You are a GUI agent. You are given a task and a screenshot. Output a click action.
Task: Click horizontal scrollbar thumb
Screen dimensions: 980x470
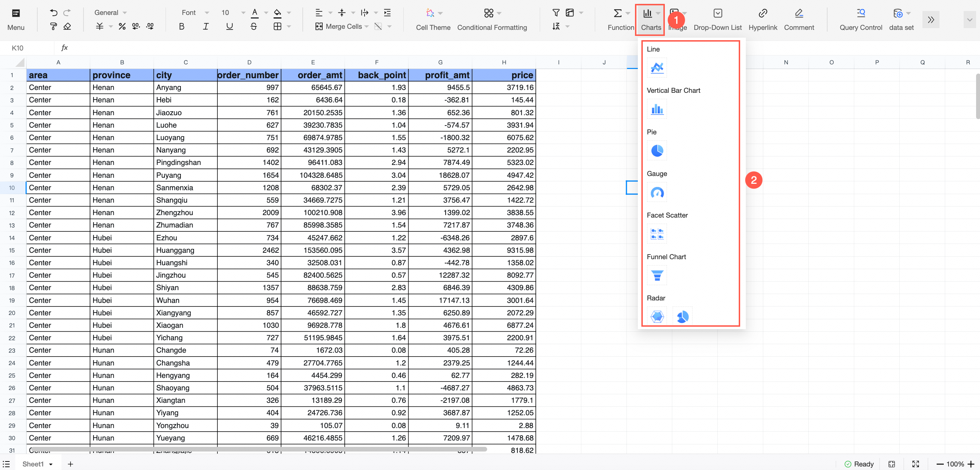pos(258,449)
